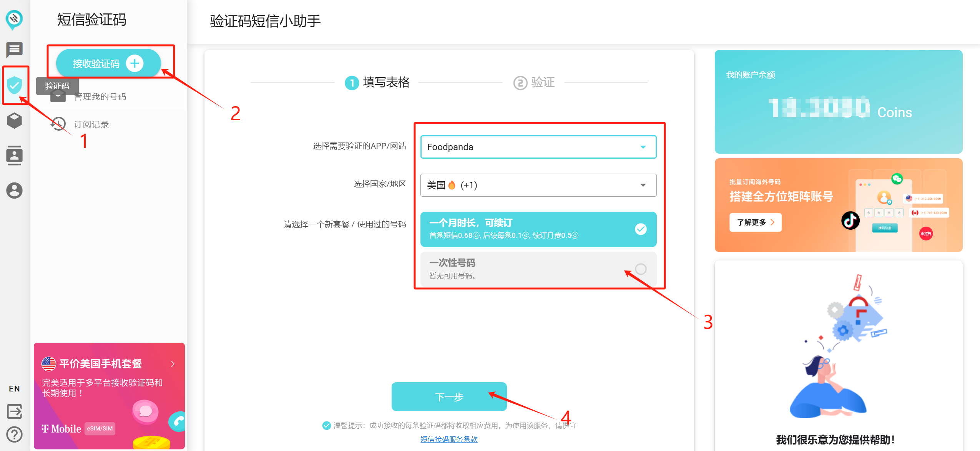This screenshot has width=980, height=451.
Task: Click the app logo at top of sidebar
Action: [x=14, y=20]
